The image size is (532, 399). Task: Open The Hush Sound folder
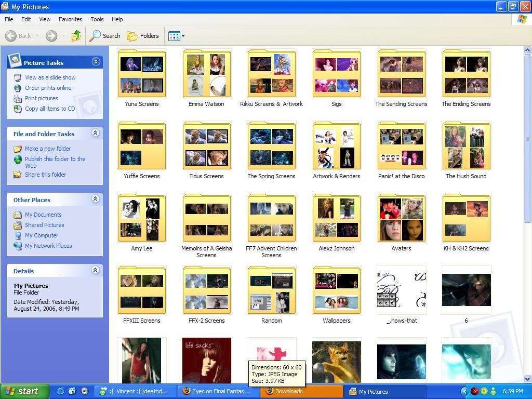click(x=466, y=145)
